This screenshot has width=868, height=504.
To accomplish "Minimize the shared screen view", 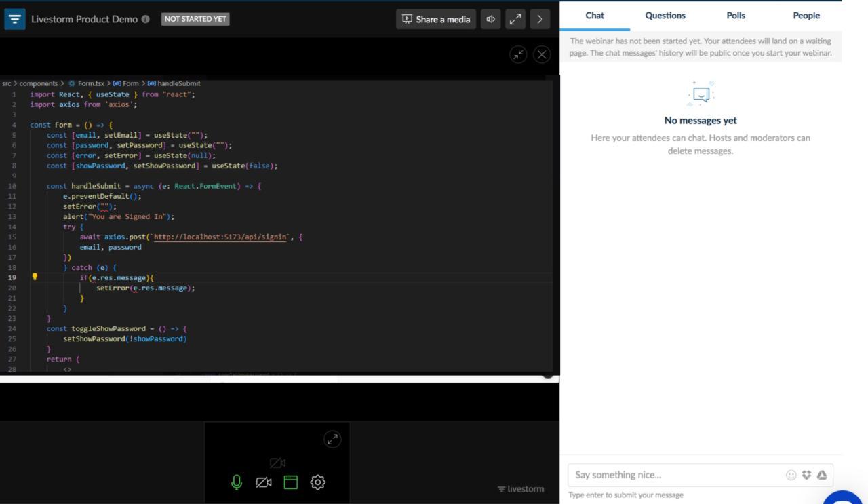I will click(x=518, y=55).
